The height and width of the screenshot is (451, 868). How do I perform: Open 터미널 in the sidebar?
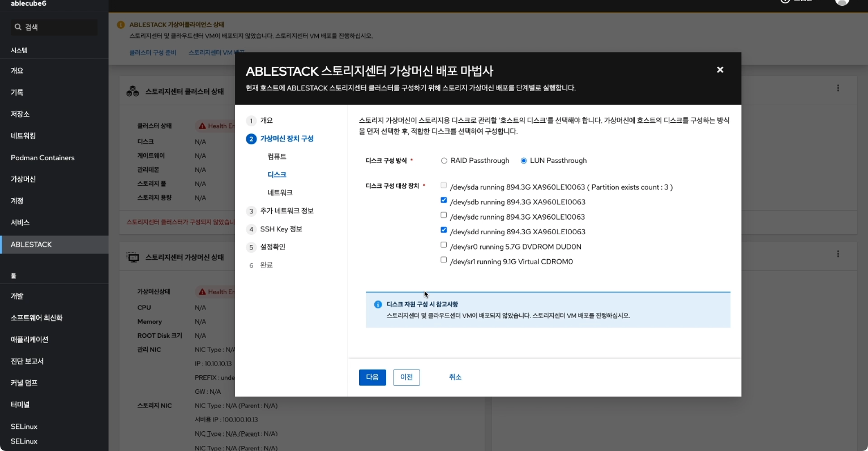point(54,405)
